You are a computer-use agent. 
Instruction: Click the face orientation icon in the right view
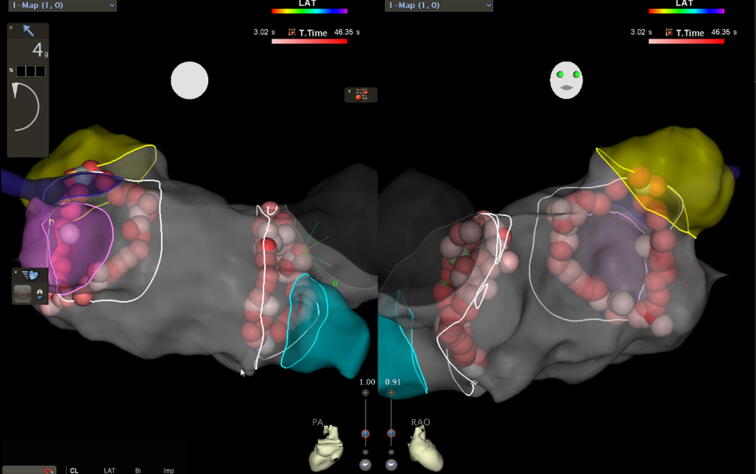(568, 81)
